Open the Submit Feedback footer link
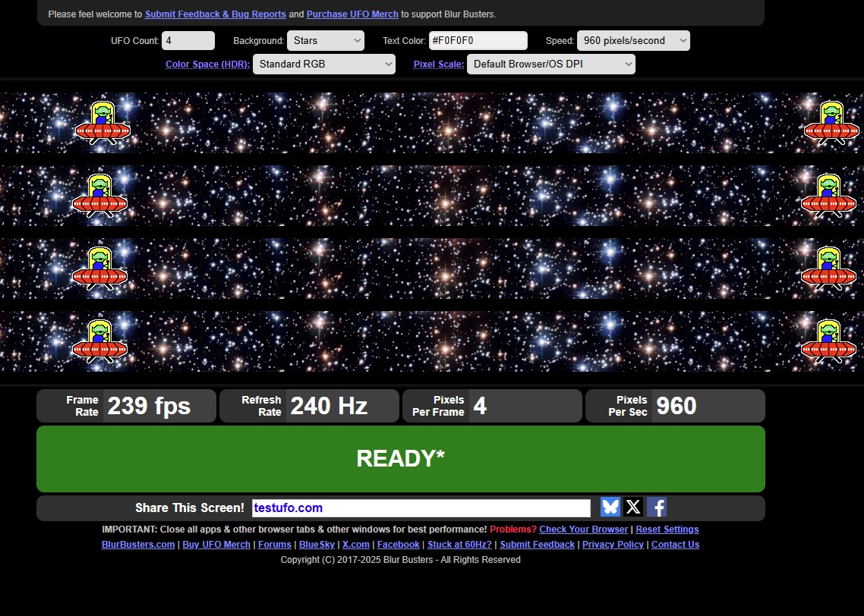Viewport: 864px width, 616px height. (538, 545)
